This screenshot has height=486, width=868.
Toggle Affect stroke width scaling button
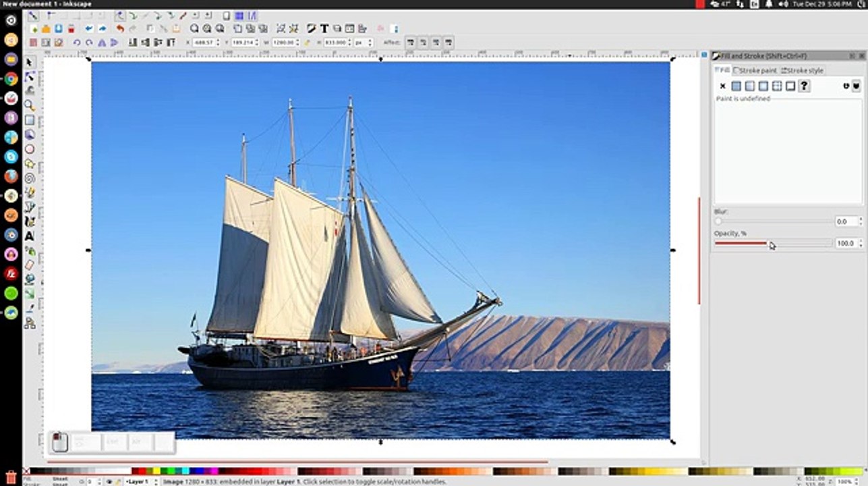[410, 43]
